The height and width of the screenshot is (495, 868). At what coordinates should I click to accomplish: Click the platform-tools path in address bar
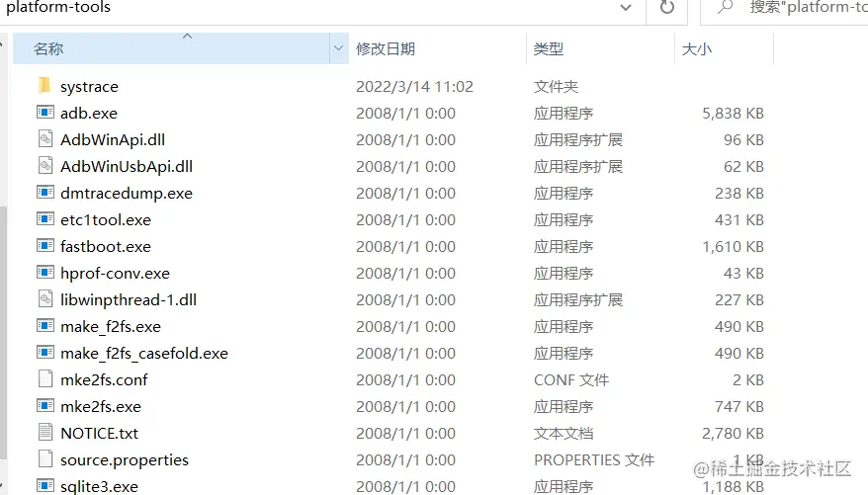click(x=58, y=7)
